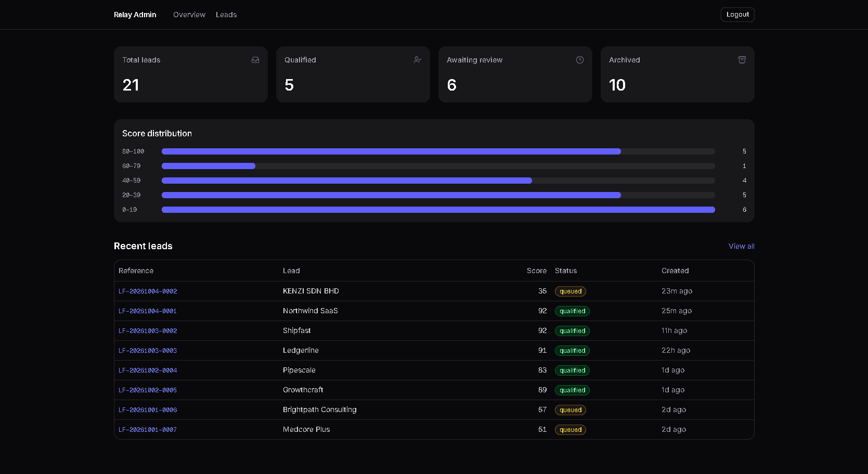The width and height of the screenshot is (868, 474).
Task: Open lead reference LF-20261001-0007
Action: [x=148, y=430]
